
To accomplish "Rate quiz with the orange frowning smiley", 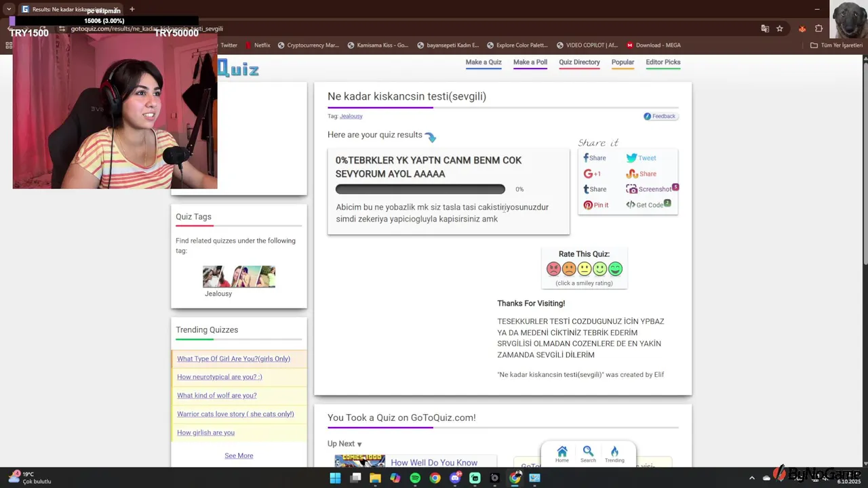I will (569, 269).
